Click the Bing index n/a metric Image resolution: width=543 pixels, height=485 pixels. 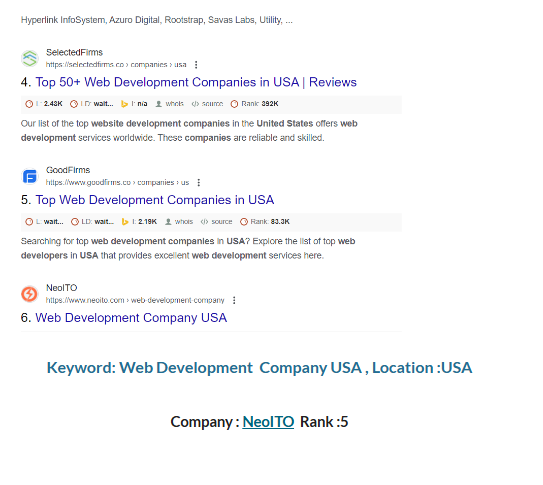134,104
